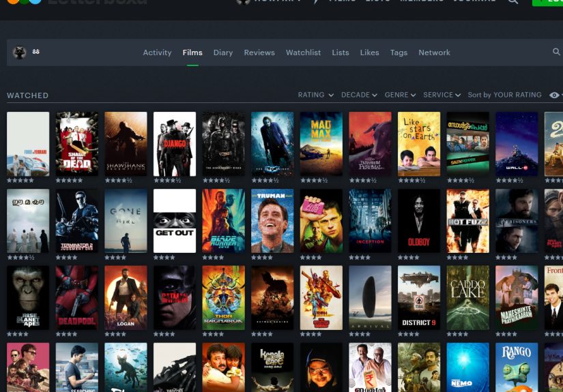Open the Oldboy poster

coord(418,221)
